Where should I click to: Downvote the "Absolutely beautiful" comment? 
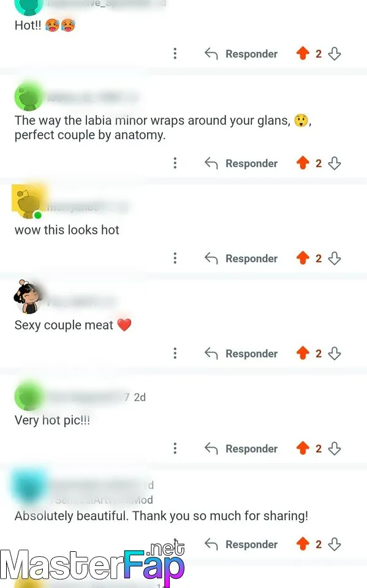point(335,544)
